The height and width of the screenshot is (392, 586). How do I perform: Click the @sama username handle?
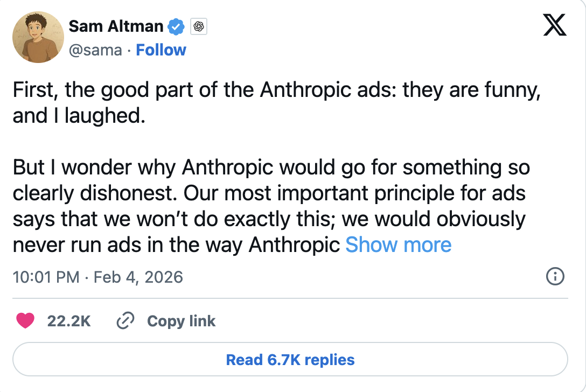click(x=94, y=50)
